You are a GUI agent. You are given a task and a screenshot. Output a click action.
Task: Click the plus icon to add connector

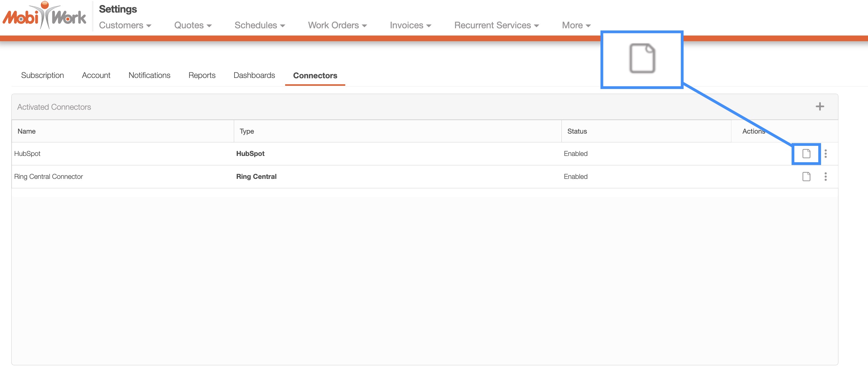[820, 107]
